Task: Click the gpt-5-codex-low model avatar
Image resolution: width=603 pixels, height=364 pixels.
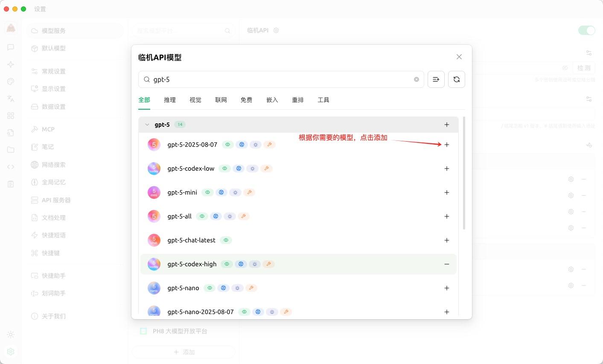Action: pos(154,169)
